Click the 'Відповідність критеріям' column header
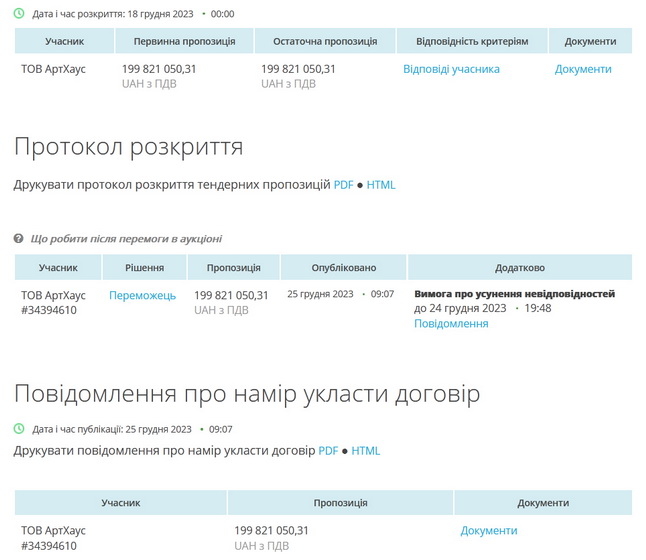 [x=471, y=42]
